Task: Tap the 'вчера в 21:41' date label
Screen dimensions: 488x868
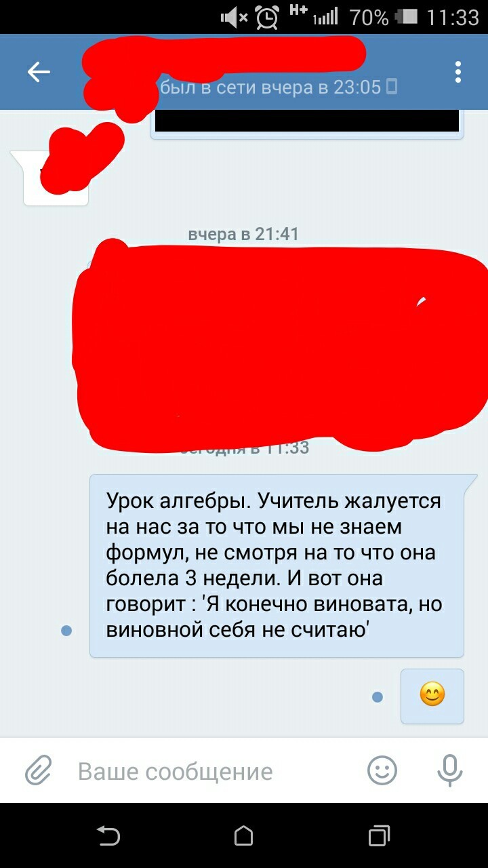Action: click(x=243, y=234)
